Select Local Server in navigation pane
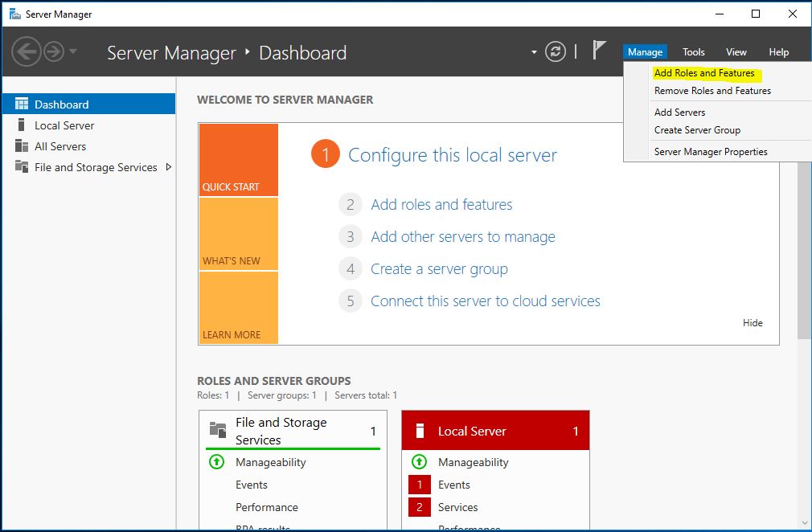 [x=88, y=125]
